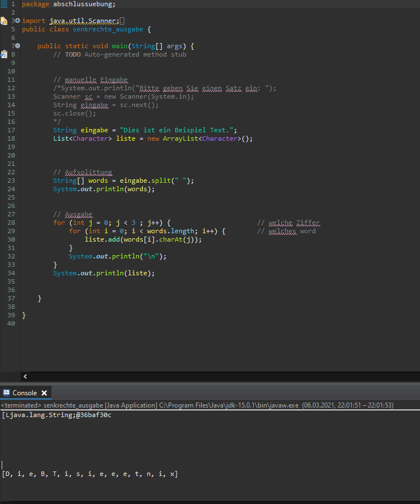The width and height of the screenshot is (420, 504).
Task: Click the TODO task marker in the gutter
Action: coord(4,54)
